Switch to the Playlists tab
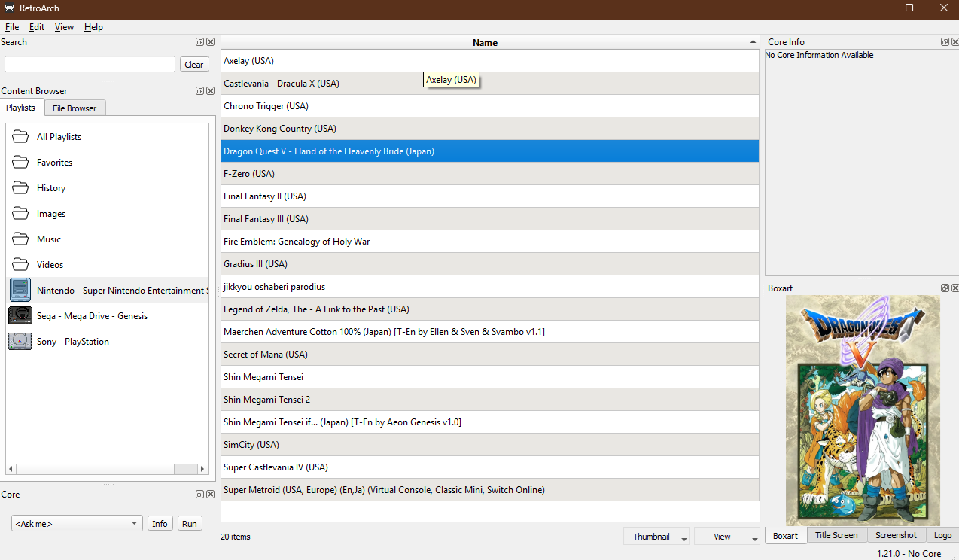The image size is (959, 560). pos(21,108)
